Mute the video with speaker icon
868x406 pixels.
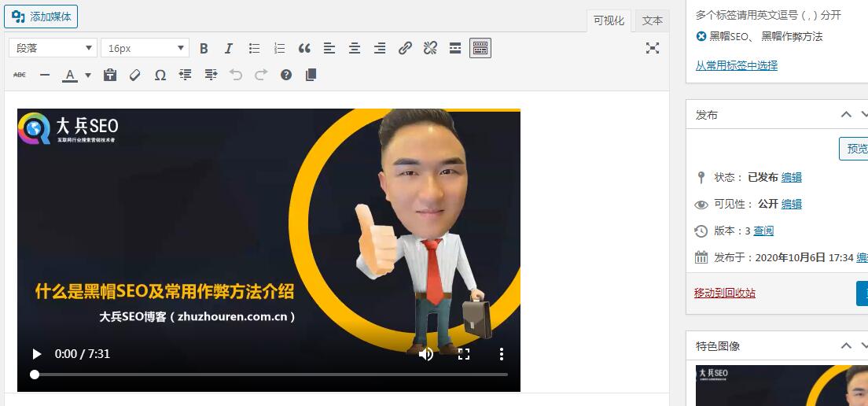click(425, 354)
